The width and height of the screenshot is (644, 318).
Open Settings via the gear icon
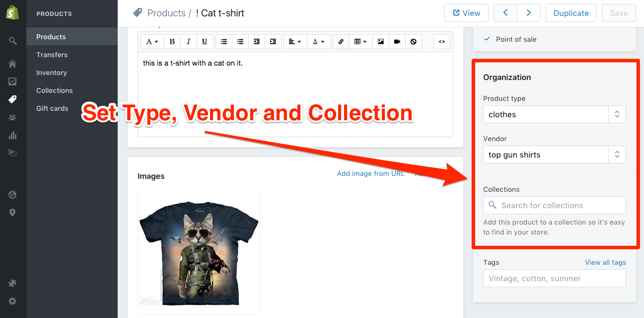click(x=12, y=301)
